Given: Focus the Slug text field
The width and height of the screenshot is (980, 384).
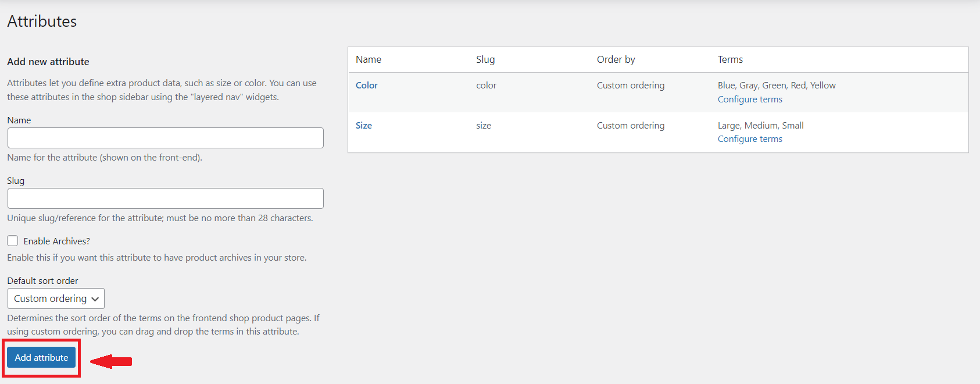Looking at the screenshot, I should pos(165,198).
